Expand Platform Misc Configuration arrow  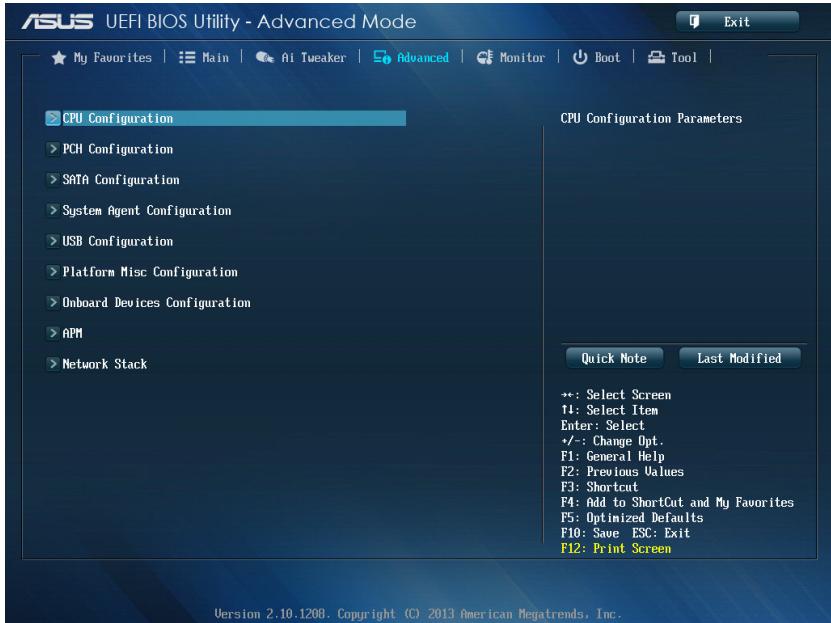pyautogui.click(x=52, y=272)
